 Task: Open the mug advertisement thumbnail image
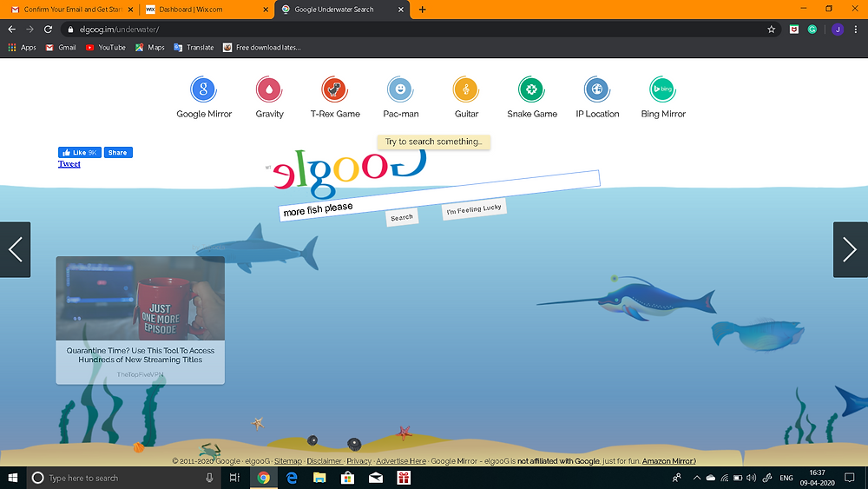click(x=140, y=299)
